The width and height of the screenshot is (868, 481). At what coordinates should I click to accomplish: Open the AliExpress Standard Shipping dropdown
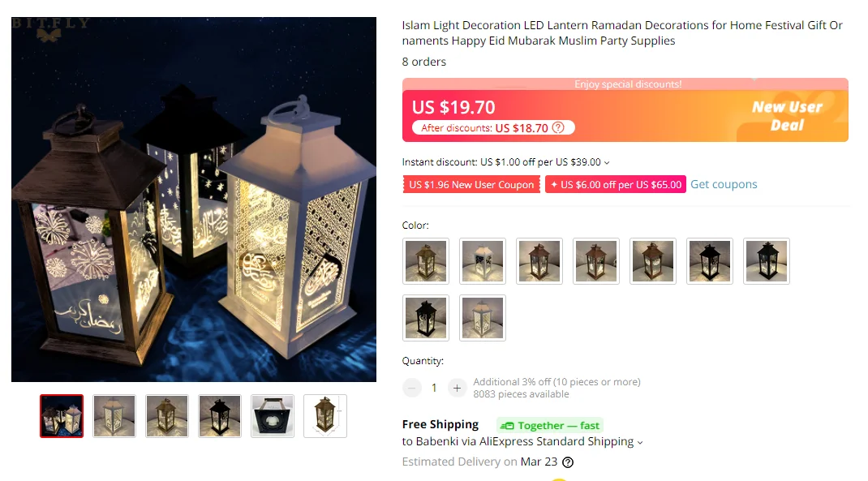[640, 442]
